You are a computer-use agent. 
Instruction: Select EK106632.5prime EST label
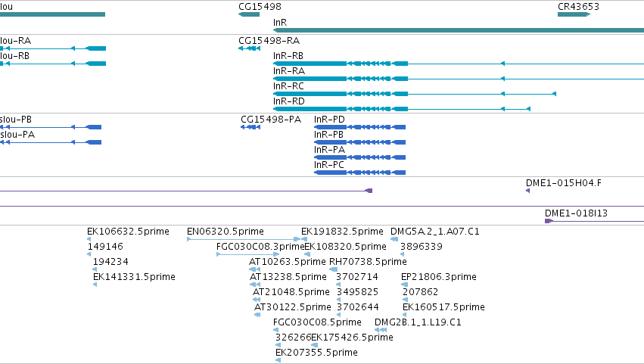(128, 232)
